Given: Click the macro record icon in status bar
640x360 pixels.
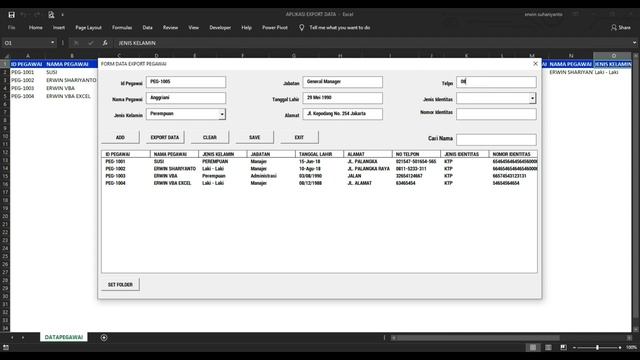Looking at the screenshot, I should [6, 347].
